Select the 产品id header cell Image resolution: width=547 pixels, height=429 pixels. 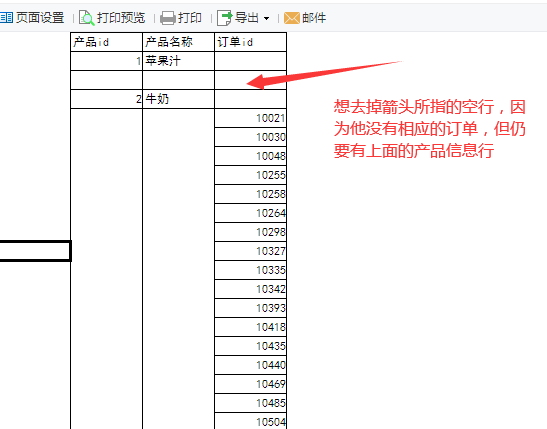point(106,42)
